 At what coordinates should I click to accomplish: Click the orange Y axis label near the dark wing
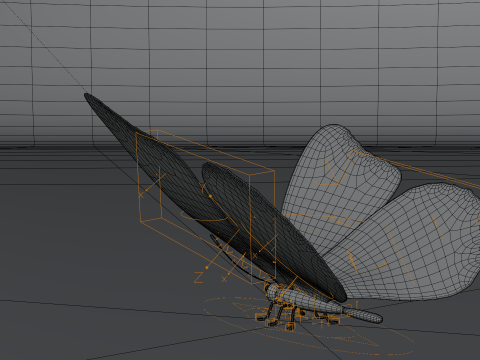click(x=203, y=187)
